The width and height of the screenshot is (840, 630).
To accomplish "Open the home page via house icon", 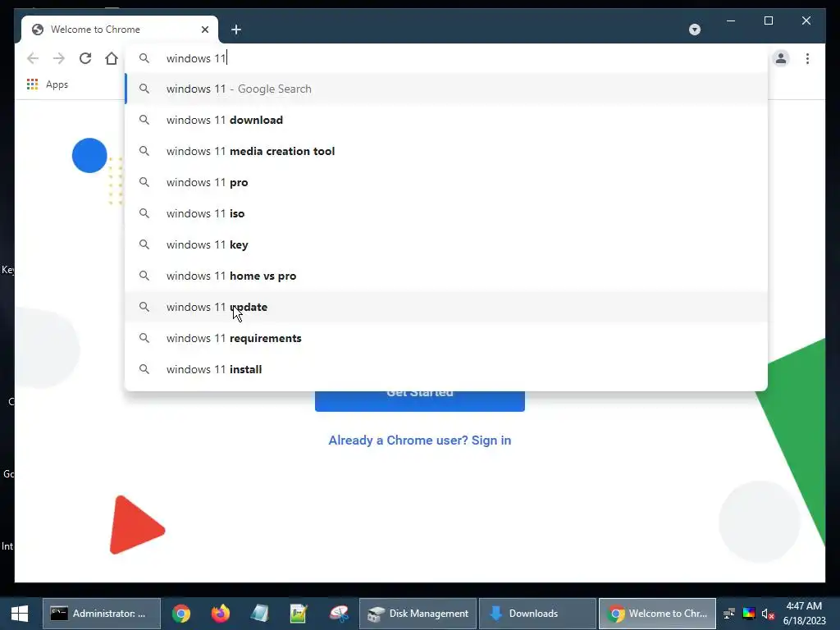I will point(112,58).
